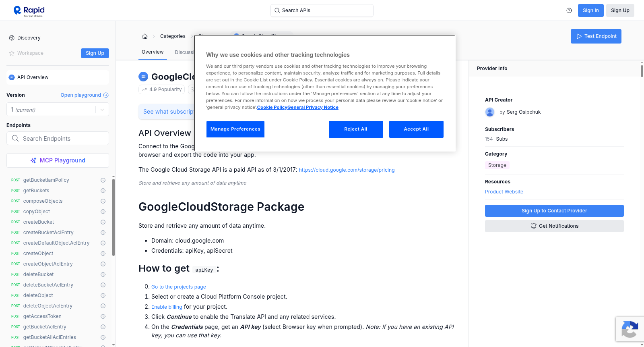This screenshot has width=644, height=347.
Task: Open Manage Preferences for cookies
Action: [x=235, y=129]
